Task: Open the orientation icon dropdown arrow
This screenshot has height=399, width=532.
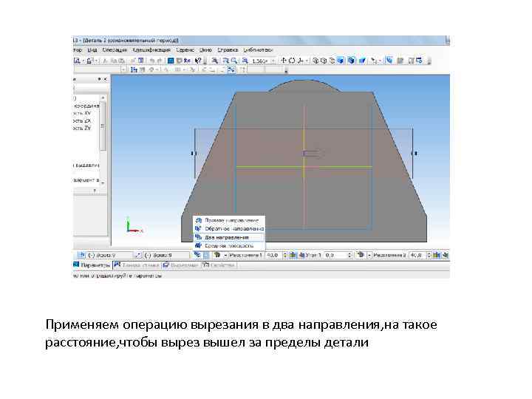Action: pos(307,61)
